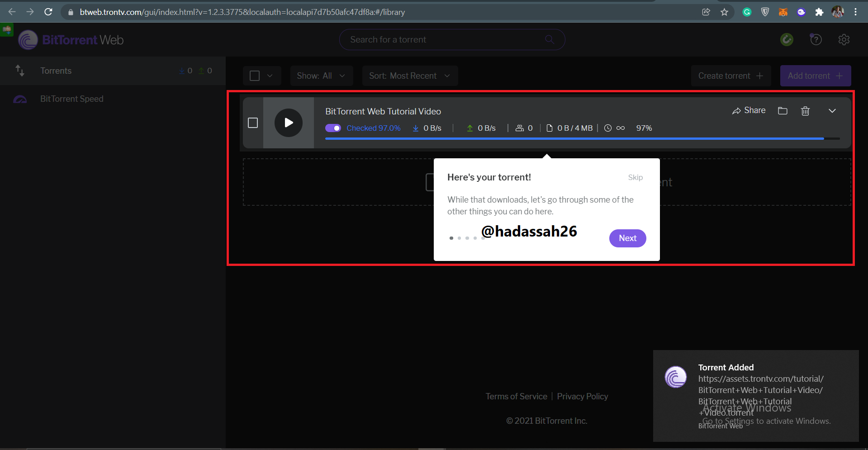Tick the select-all checkbox in toolbar
Image resolution: width=868 pixels, height=450 pixels.
pos(255,76)
